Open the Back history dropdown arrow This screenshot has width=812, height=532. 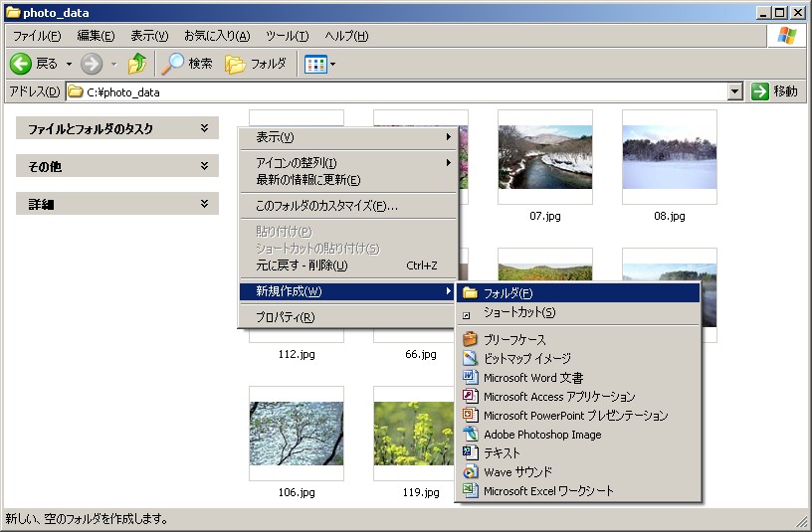click(x=69, y=65)
